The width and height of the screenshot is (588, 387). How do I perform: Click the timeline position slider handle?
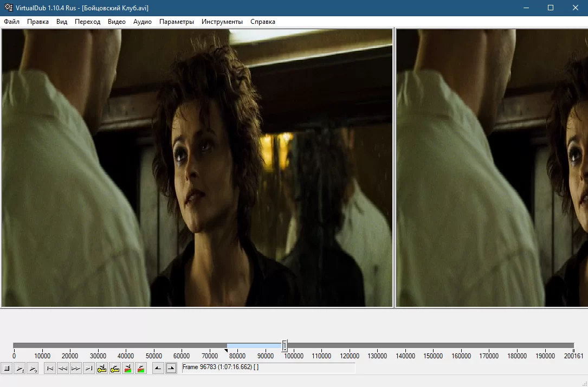tap(285, 345)
